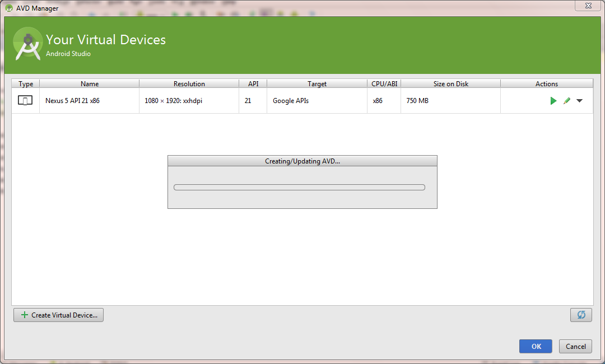
Task: Dismiss dialog with the Cancel button
Action: 576,346
